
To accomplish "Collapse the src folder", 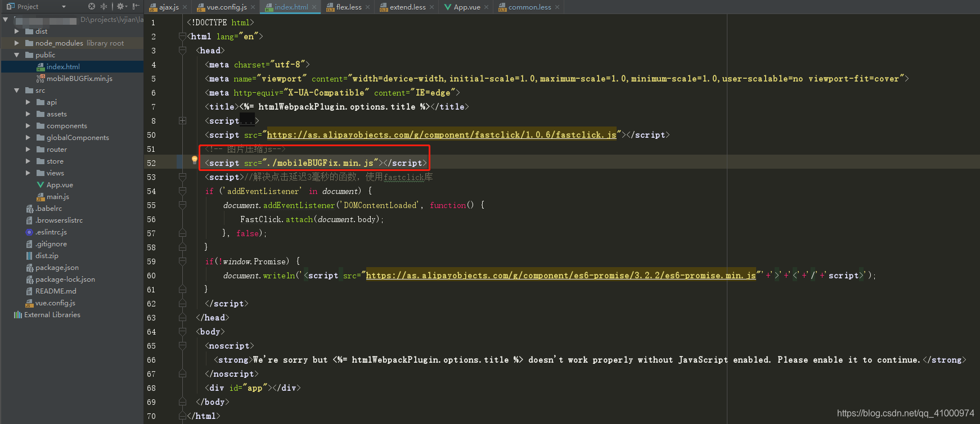I will pyautogui.click(x=17, y=91).
